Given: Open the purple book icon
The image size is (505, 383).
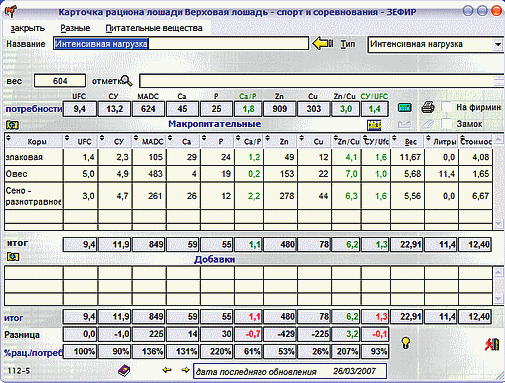Looking at the screenshot, I should click(x=124, y=370).
